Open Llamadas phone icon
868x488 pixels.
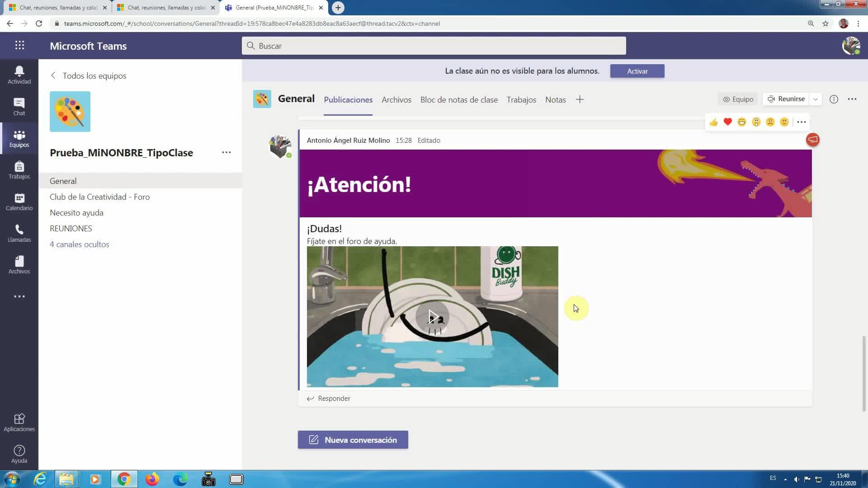pos(19,233)
